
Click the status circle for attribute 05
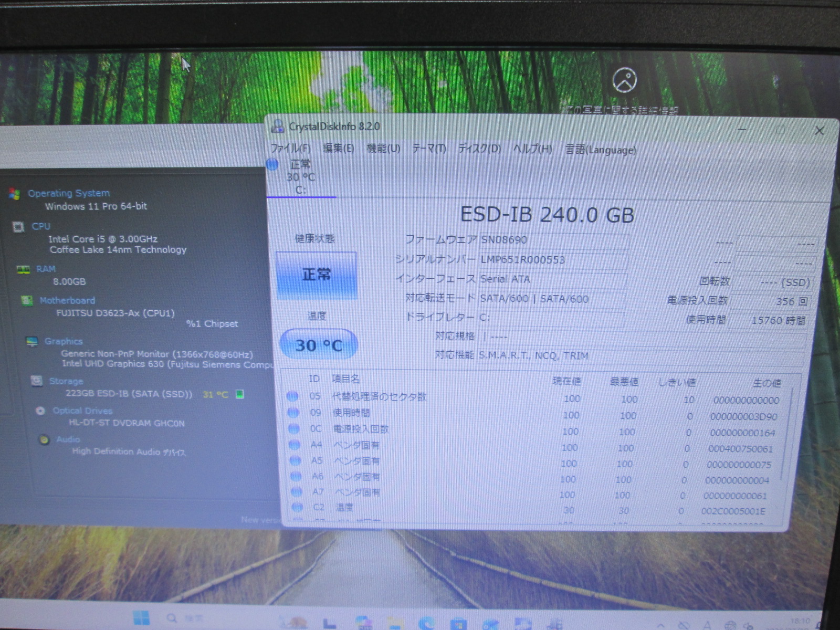(293, 396)
